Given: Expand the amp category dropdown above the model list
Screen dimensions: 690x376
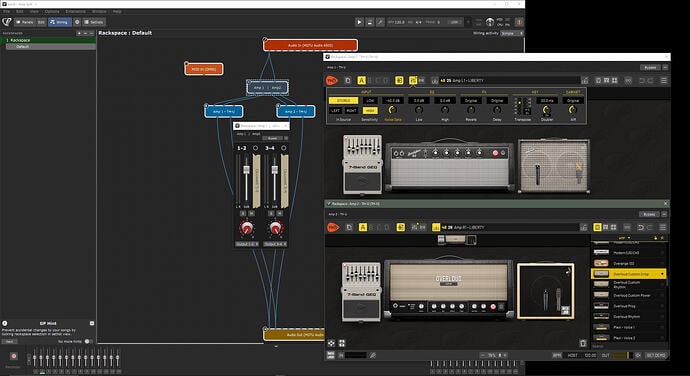Looking at the screenshot, I should (x=625, y=238).
